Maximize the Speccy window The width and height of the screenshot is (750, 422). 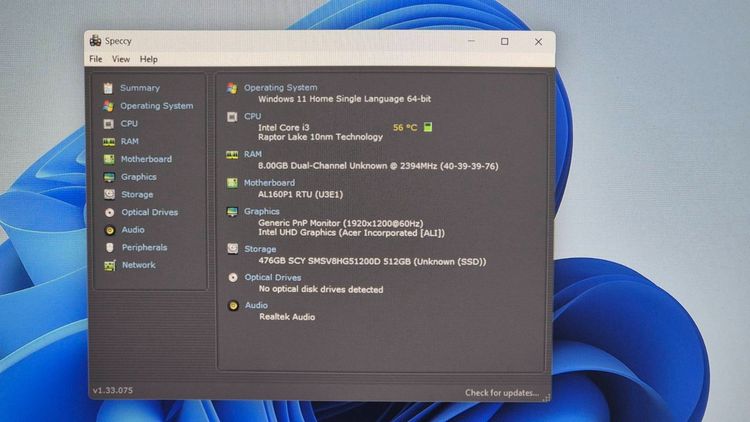tap(505, 42)
